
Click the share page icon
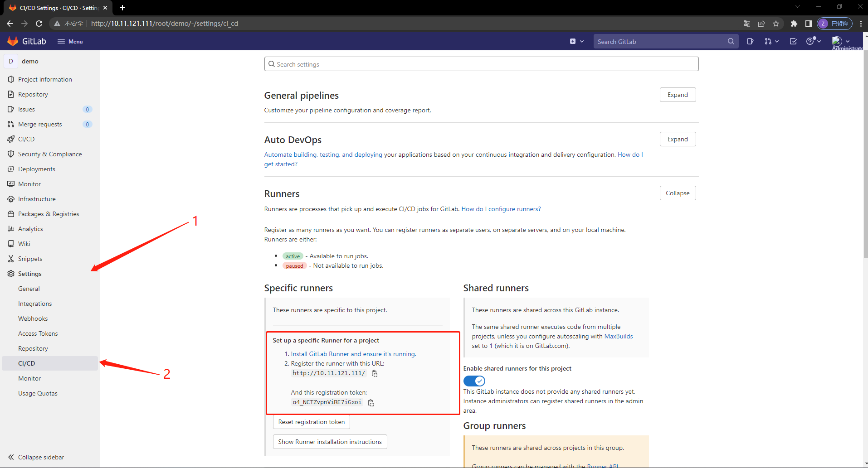[761, 24]
